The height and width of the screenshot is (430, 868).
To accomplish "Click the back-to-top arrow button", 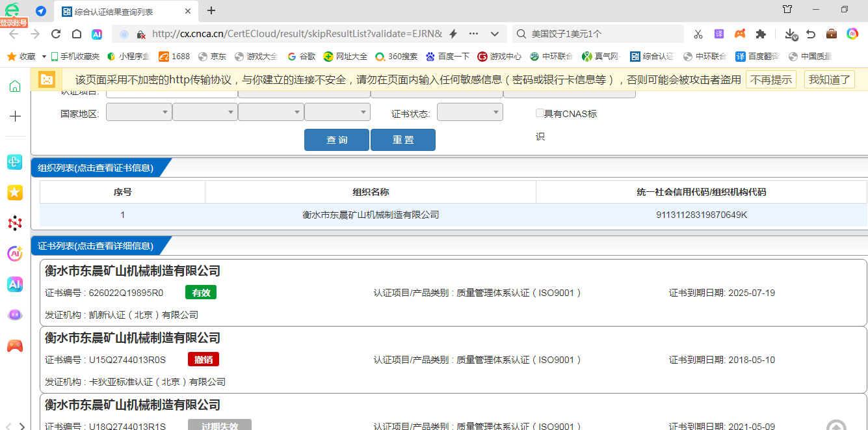I will pos(836,425).
